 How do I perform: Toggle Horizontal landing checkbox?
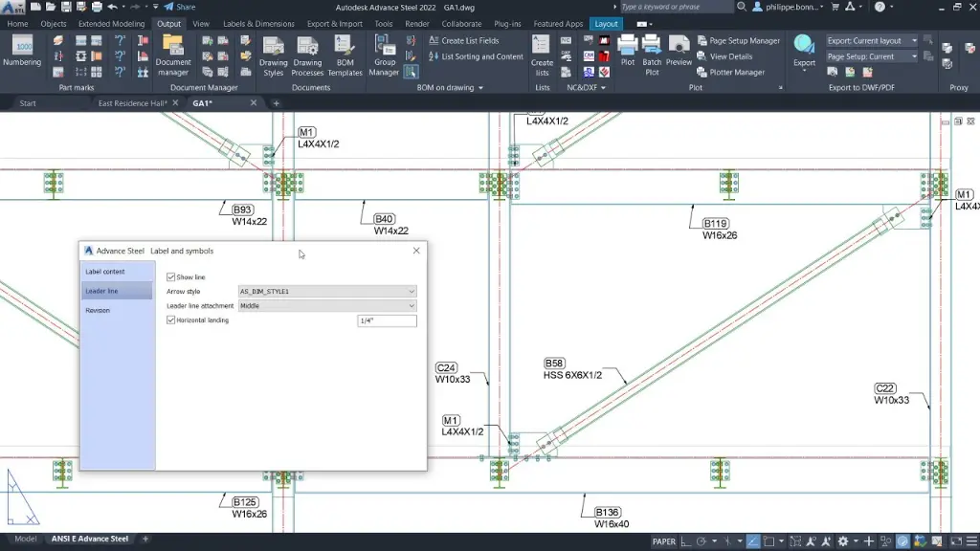[170, 320]
